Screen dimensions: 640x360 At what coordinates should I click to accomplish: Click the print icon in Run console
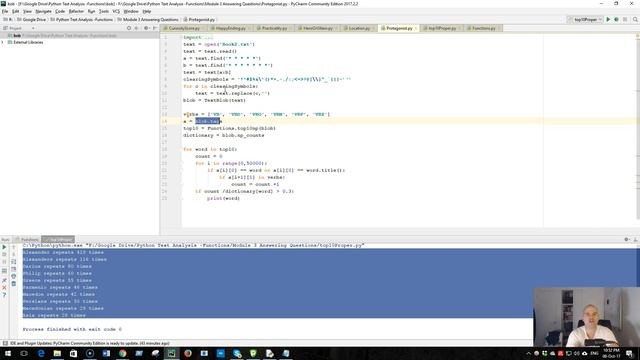pos(13,276)
